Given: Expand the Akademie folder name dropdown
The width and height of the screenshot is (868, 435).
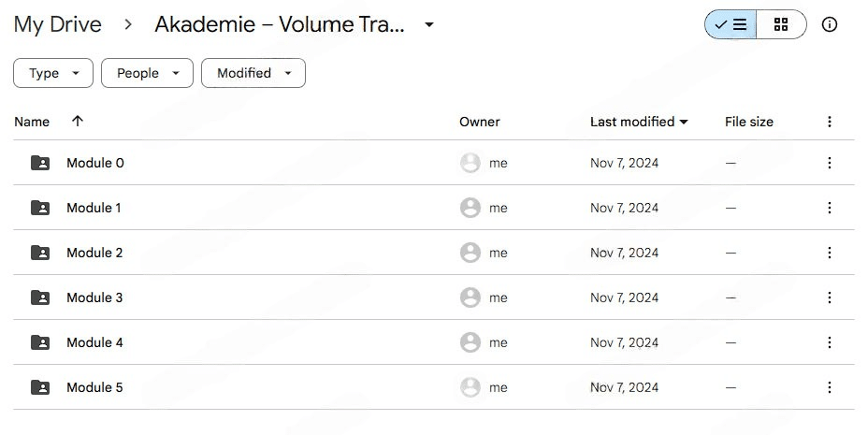Looking at the screenshot, I should tap(429, 25).
